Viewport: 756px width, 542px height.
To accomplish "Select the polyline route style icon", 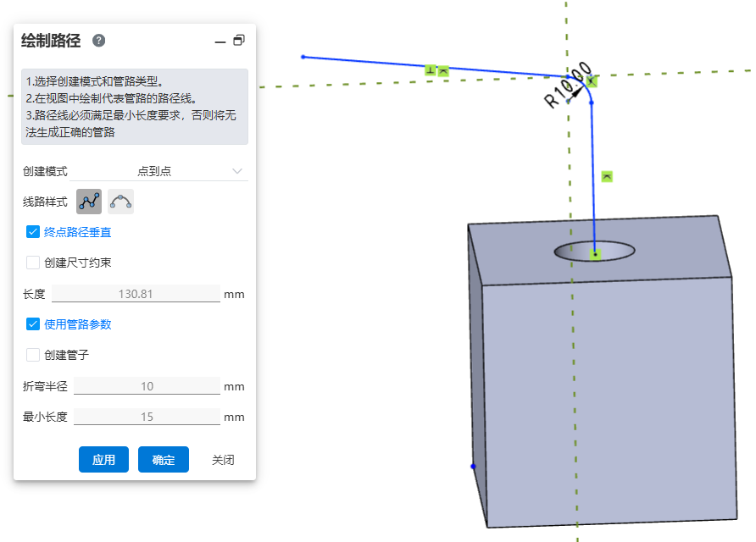I will pos(89,202).
